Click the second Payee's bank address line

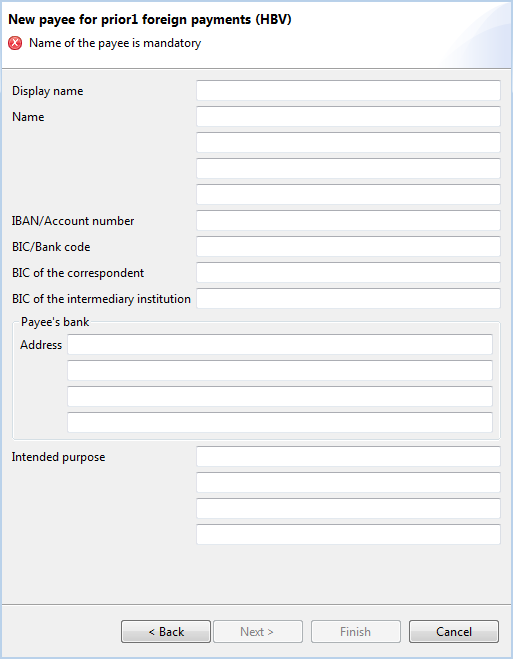(x=280, y=371)
